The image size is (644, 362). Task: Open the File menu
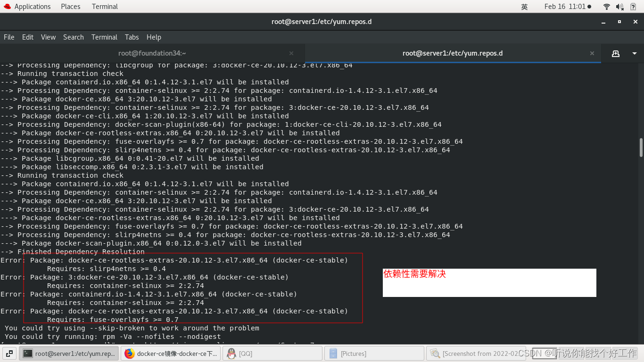tap(9, 37)
